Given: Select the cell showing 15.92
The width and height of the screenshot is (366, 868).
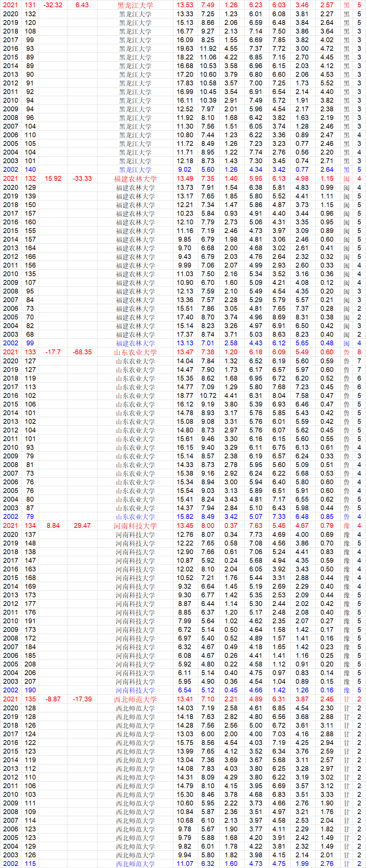Looking at the screenshot, I should click(x=53, y=178).
